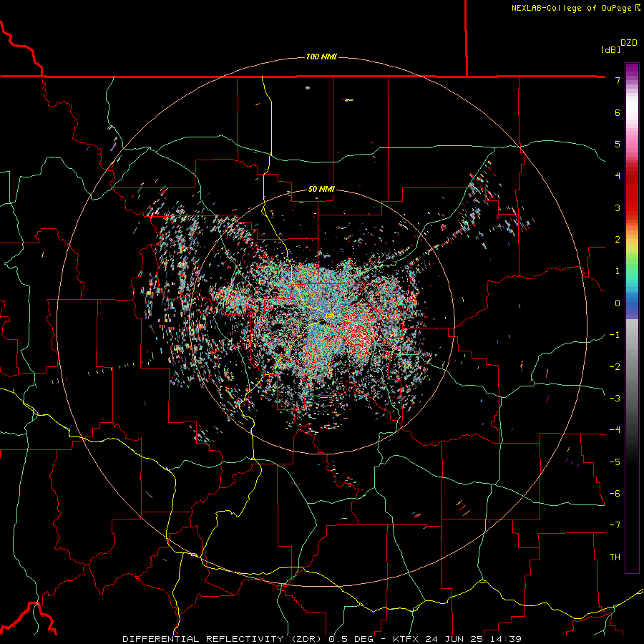
Task: Click the 2 value on the color scale
Action: (x=618, y=240)
